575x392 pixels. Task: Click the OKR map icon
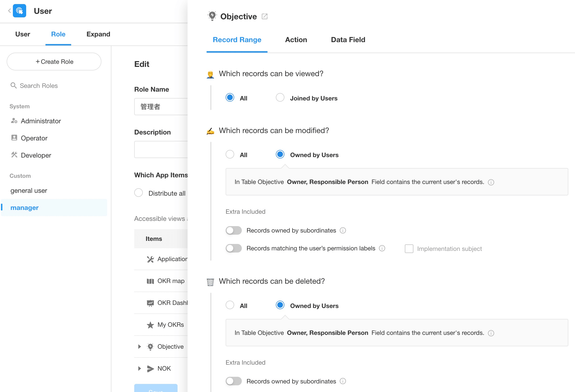(150, 281)
